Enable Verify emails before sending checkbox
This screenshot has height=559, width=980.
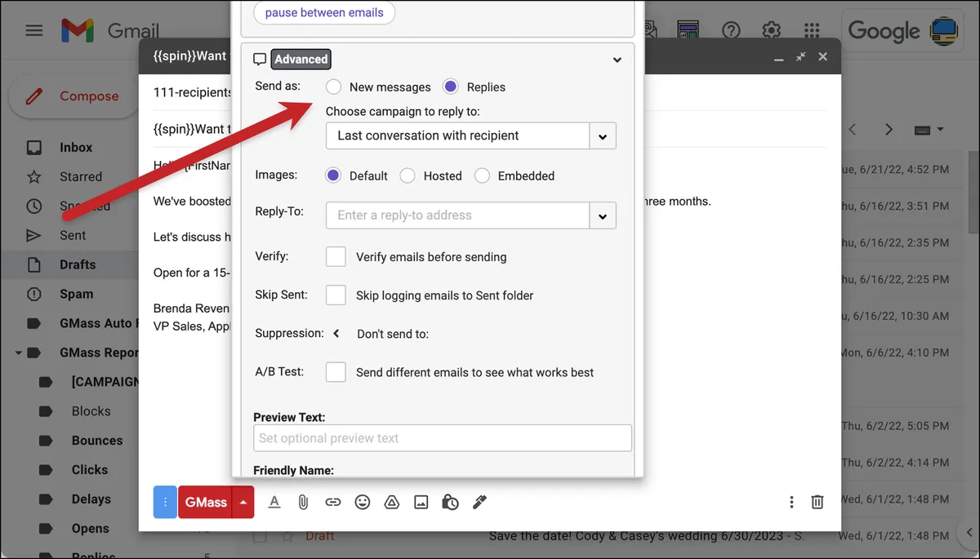(336, 256)
